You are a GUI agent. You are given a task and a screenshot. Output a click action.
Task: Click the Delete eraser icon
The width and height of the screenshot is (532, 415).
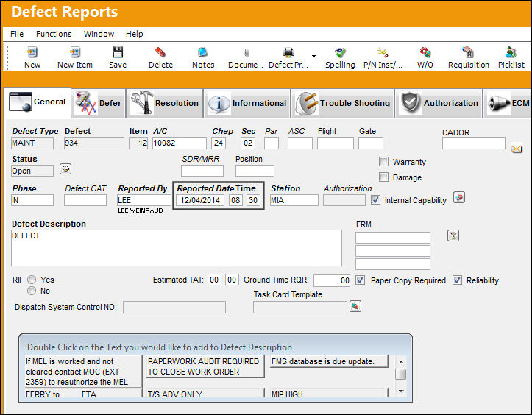pyautogui.click(x=160, y=52)
